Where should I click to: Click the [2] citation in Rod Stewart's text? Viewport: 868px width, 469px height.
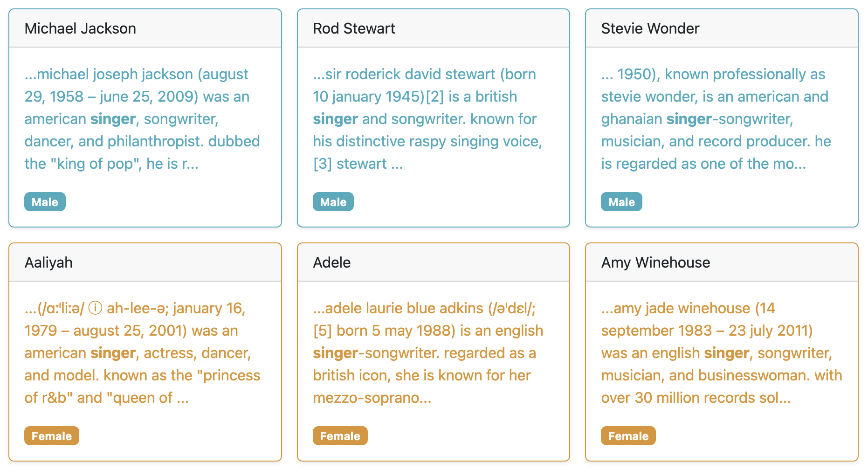coord(434,97)
